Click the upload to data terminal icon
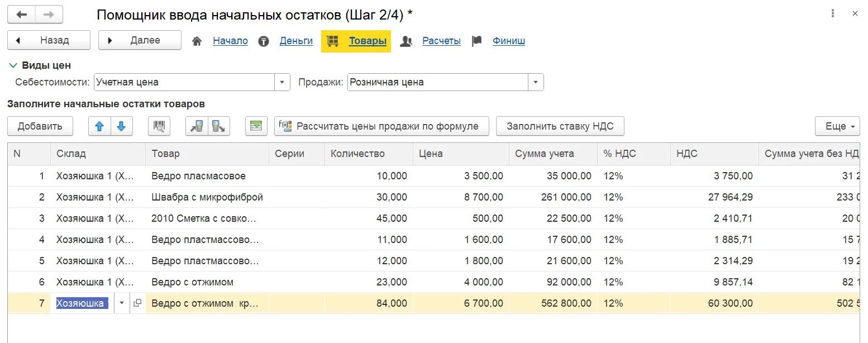Screen dimensions: 868x343 coord(218,126)
